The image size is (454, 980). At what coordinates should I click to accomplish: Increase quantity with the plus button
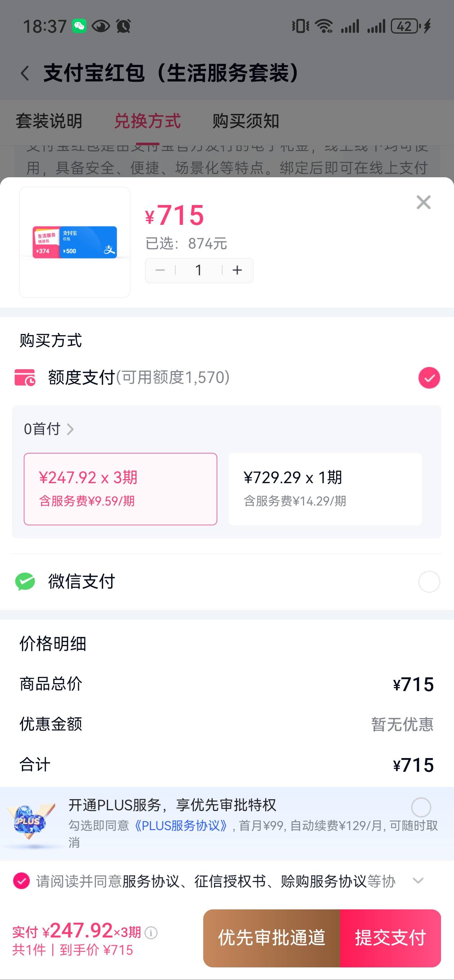237,270
